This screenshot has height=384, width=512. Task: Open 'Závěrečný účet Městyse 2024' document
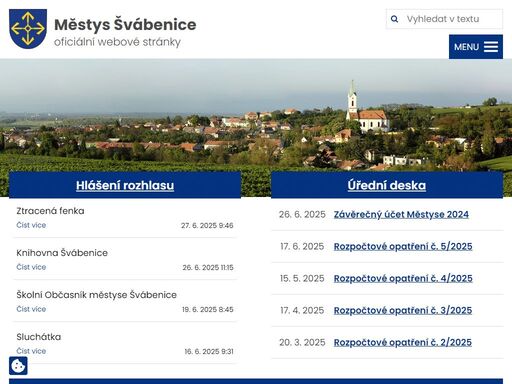point(401,214)
